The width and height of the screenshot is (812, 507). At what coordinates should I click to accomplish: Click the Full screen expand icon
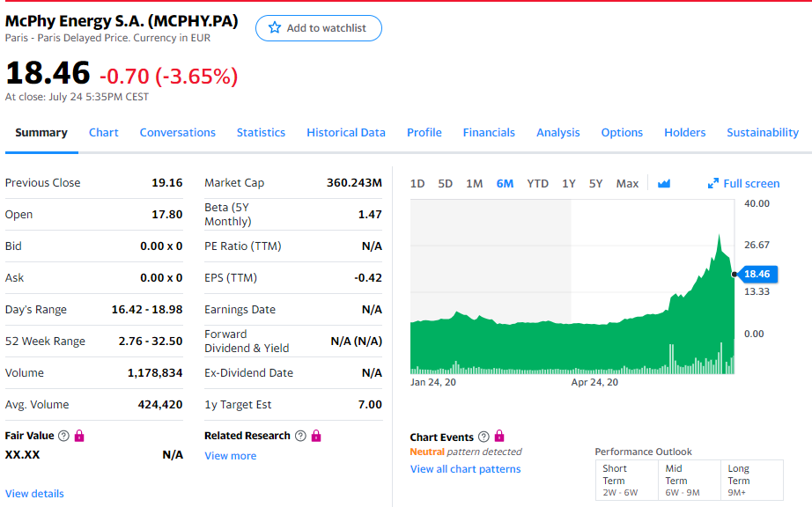click(x=713, y=184)
